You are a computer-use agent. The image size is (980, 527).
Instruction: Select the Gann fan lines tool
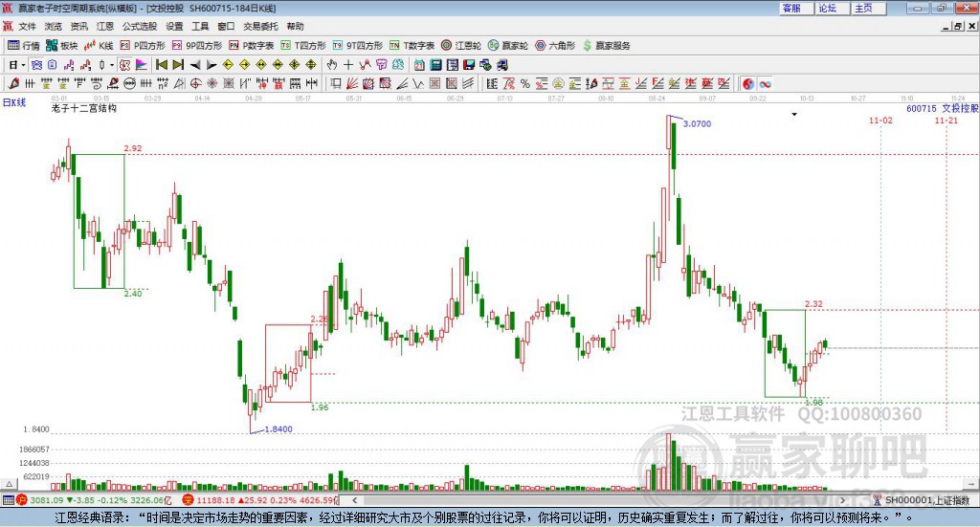(352, 83)
